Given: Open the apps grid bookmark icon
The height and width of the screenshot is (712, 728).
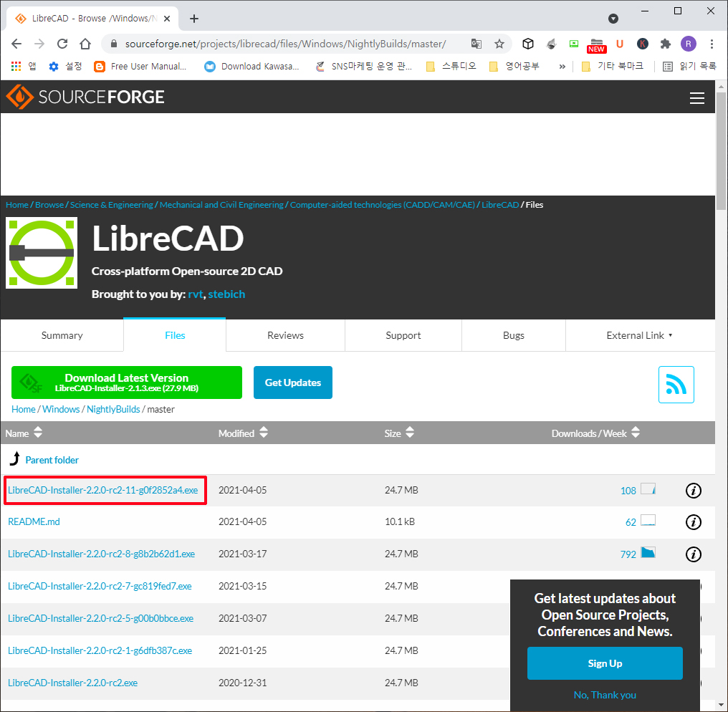Looking at the screenshot, I should [16, 67].
